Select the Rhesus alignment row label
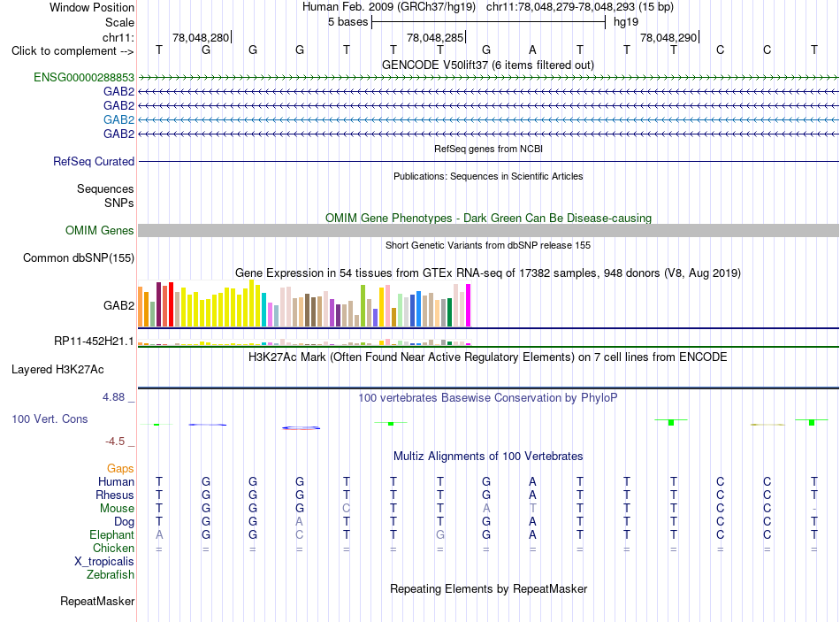The width and height of the screenshot is (840, 622). coord(115,495)
